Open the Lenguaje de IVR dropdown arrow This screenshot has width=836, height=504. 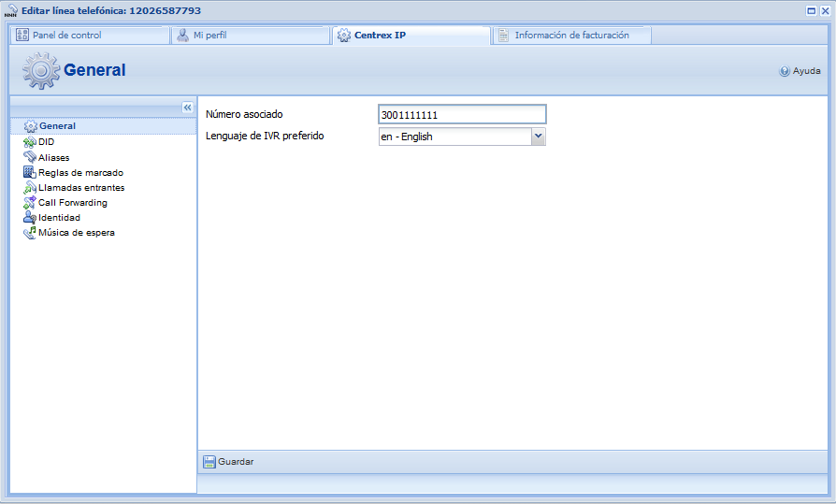(539, 137)
